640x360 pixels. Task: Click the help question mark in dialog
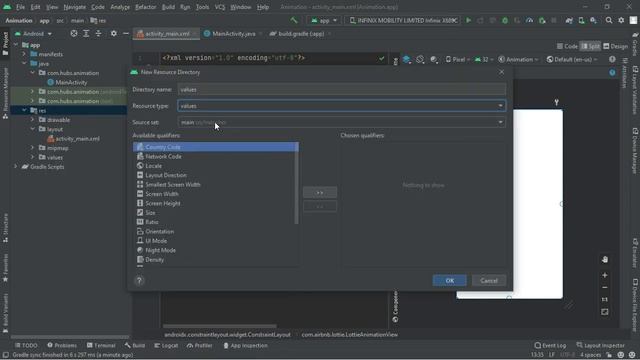pyautogui.click(x=139, y=280)
